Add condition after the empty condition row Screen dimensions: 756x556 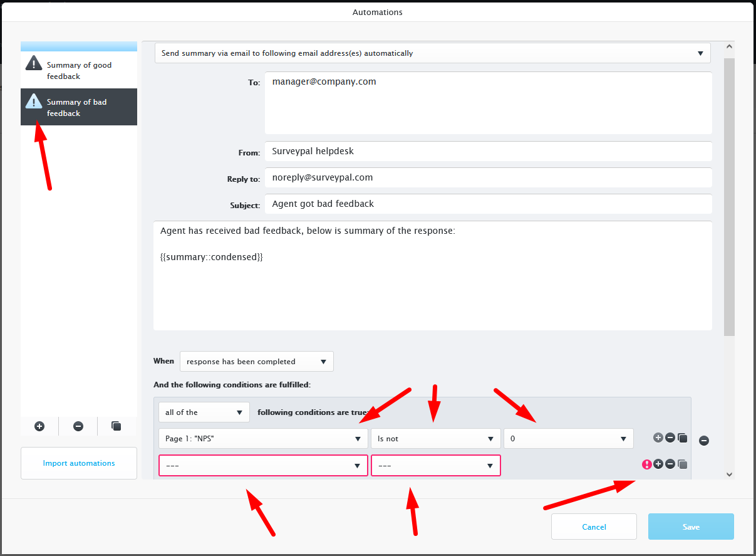(x=658, y=464)
